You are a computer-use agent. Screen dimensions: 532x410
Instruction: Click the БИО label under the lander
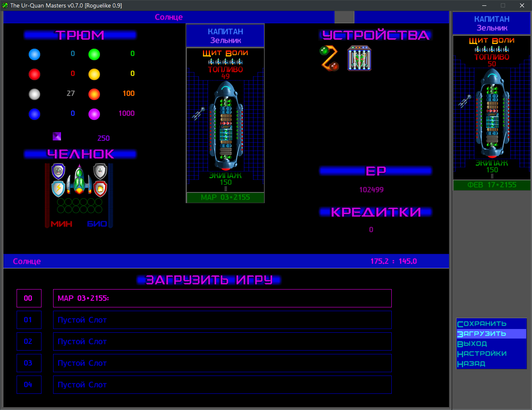coord(97,224)
